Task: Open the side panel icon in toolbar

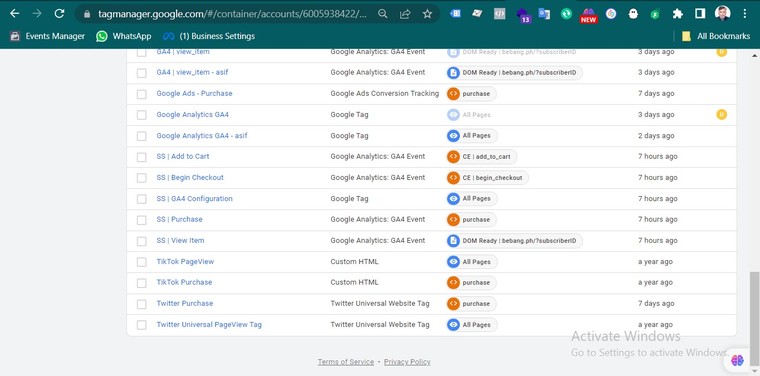Action: click(700, 14)
